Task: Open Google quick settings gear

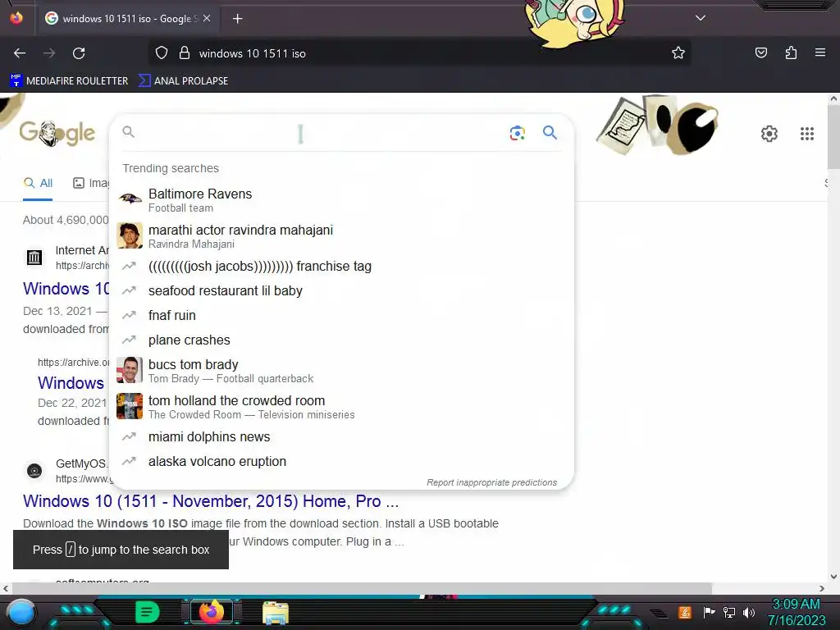Action: [769, 134]
